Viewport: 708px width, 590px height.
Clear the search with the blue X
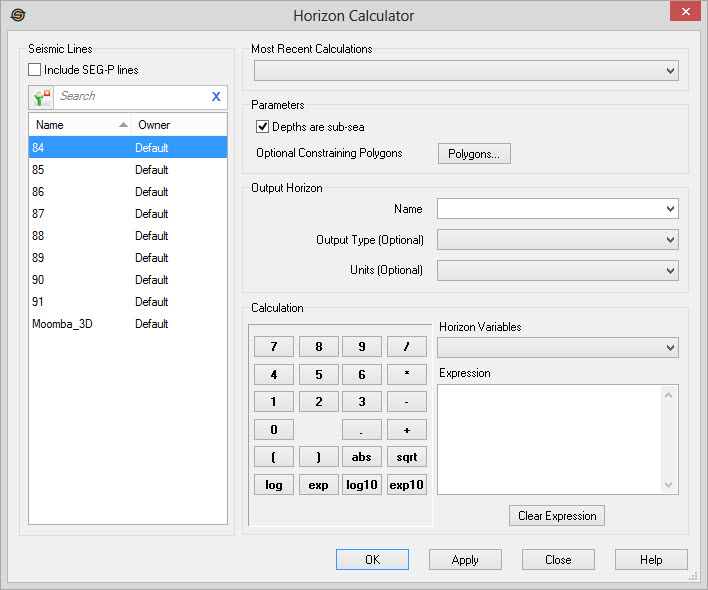click(216, 96)
